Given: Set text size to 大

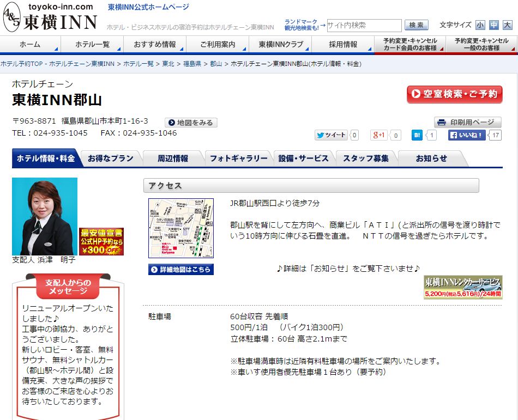Looking at the screenshot, I should click(507, 25).
